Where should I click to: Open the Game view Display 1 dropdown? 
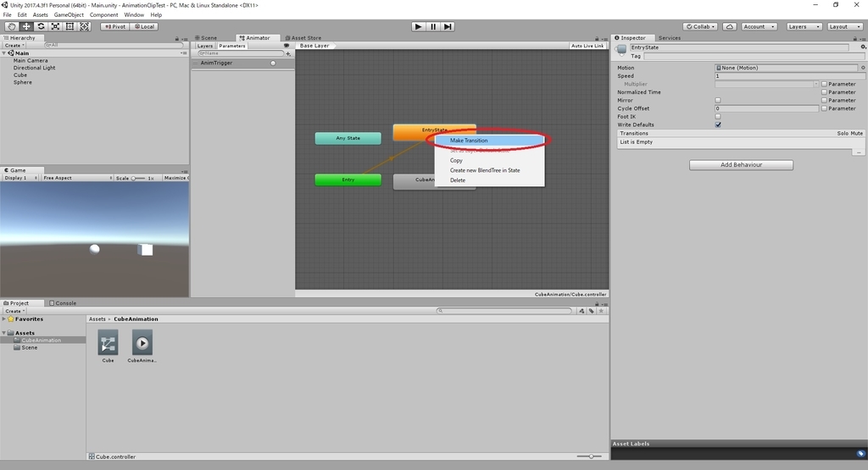pos(20,178)
